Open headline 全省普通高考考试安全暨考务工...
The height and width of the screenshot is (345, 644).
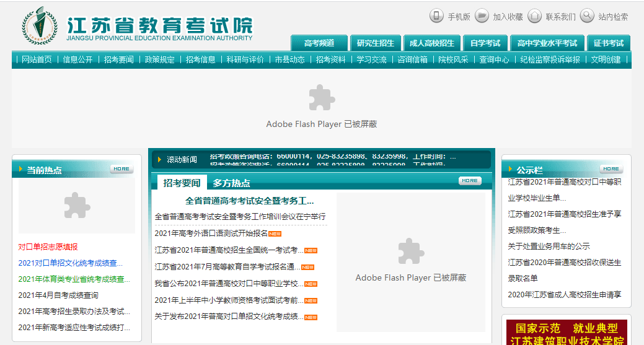point(249,201)
